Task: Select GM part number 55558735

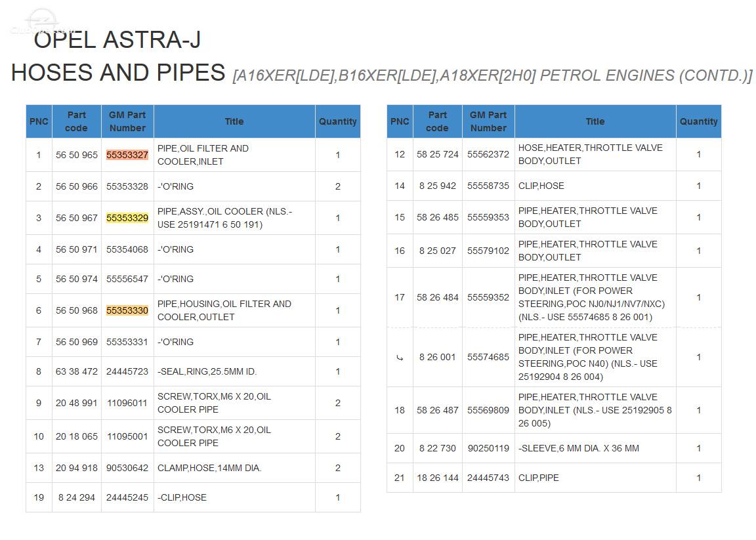Action: [x=488, y=186]
